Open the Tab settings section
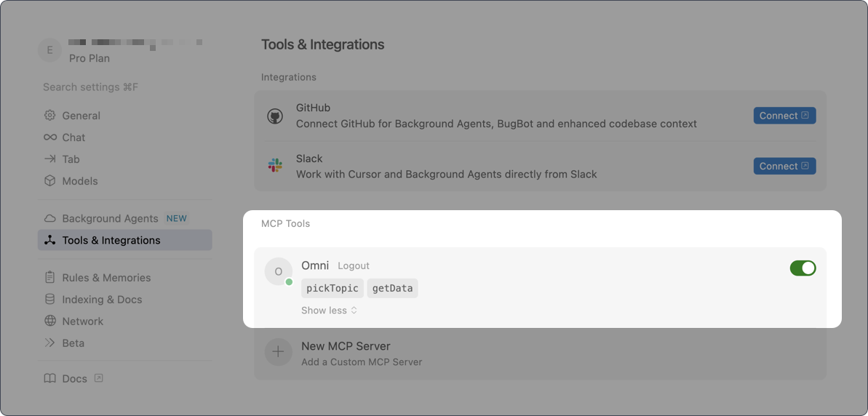The width and height of the screenshot is (868, 416). (x=71, y=159)
